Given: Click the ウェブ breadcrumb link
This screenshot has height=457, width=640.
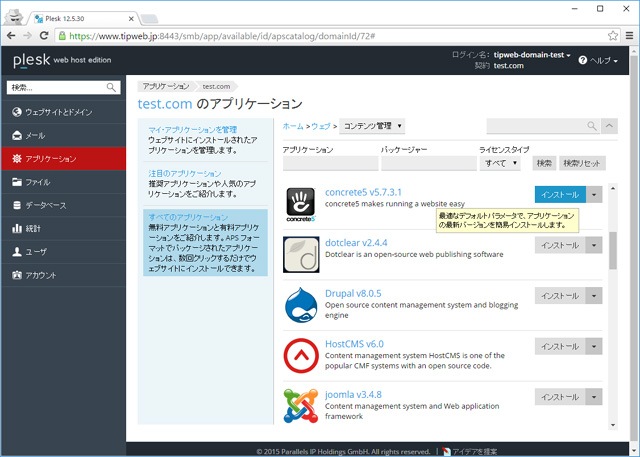Looking at the screenshot, I should coord(321,126).
